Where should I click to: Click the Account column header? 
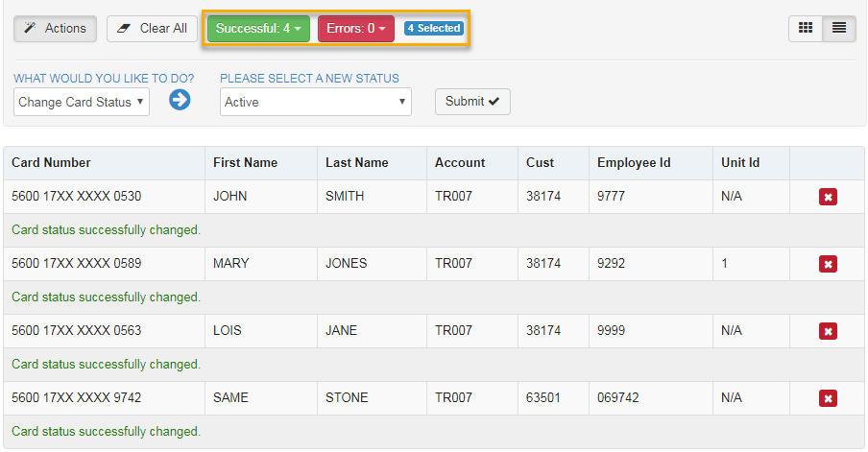click(x=460, y=162)
